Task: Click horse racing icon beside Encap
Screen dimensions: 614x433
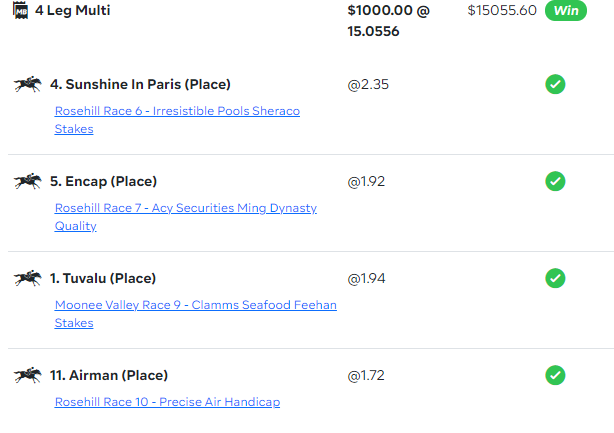Action: 28,181
